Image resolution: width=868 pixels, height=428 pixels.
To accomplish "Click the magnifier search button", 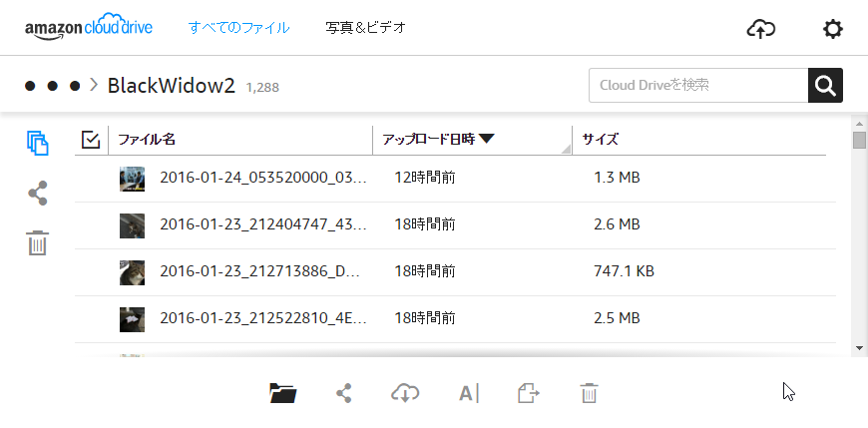I will click(x=825, y=85).
